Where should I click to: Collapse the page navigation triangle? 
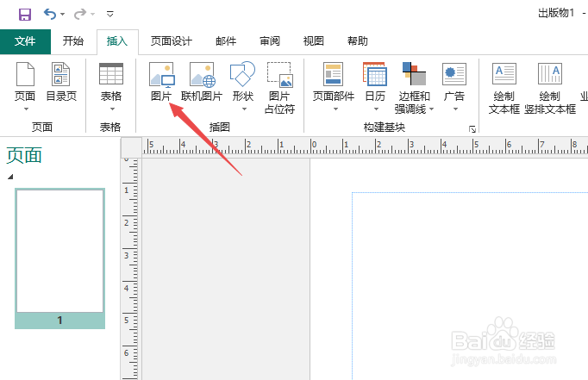point(10,176)
